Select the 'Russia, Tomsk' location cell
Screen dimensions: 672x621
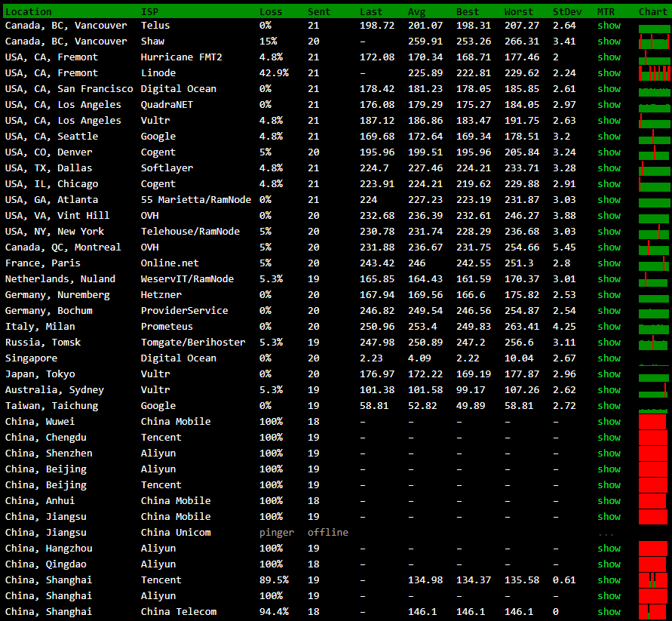coord(43,343)
